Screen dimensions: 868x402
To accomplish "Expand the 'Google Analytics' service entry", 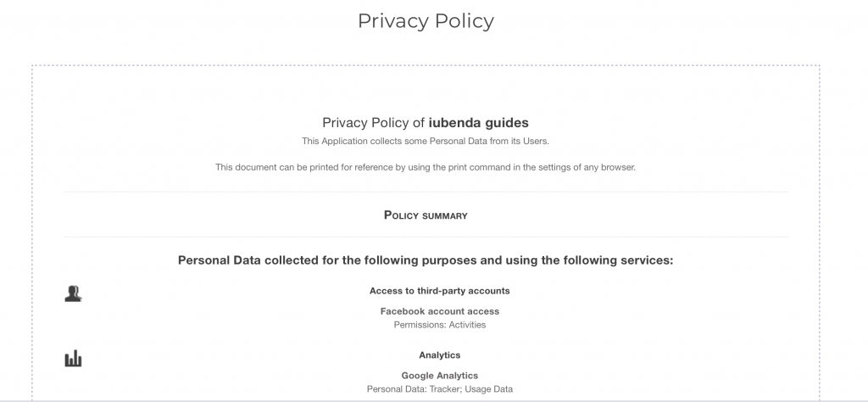I will 439,376.
